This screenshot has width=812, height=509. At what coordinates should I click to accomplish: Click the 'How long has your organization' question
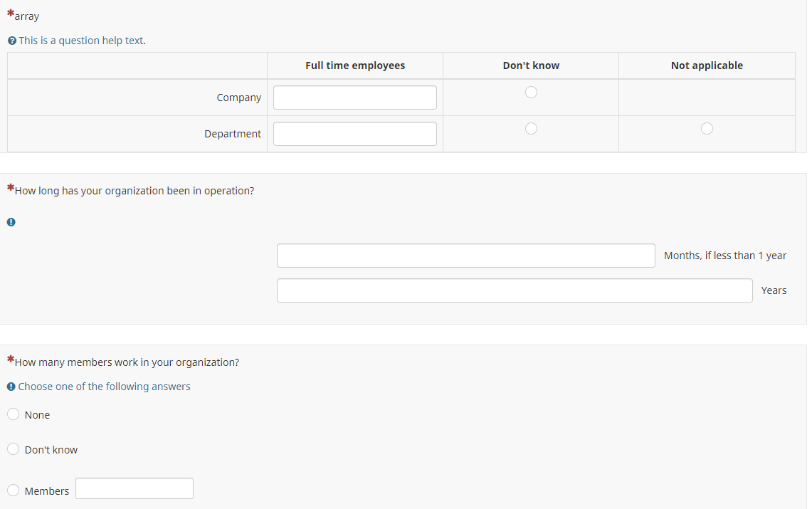pyautogui.click(x=135, y=191)
